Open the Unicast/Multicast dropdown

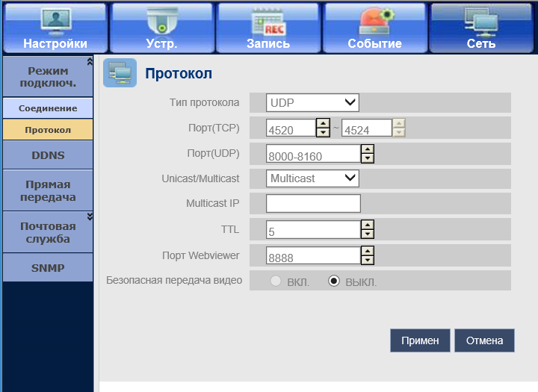[x=313, y=178]
